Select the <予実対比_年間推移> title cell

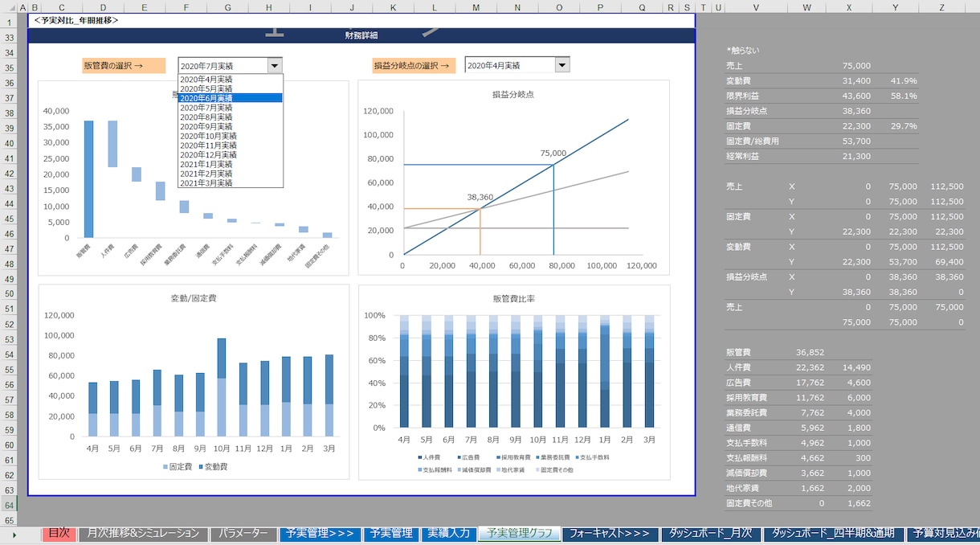[x=76, y=20]
